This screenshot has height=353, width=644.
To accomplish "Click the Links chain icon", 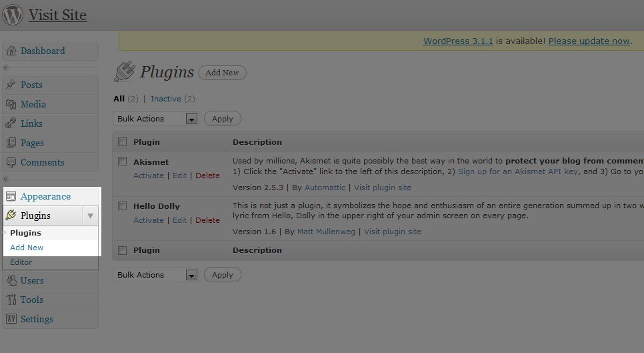I will click(x=11, y=123).
